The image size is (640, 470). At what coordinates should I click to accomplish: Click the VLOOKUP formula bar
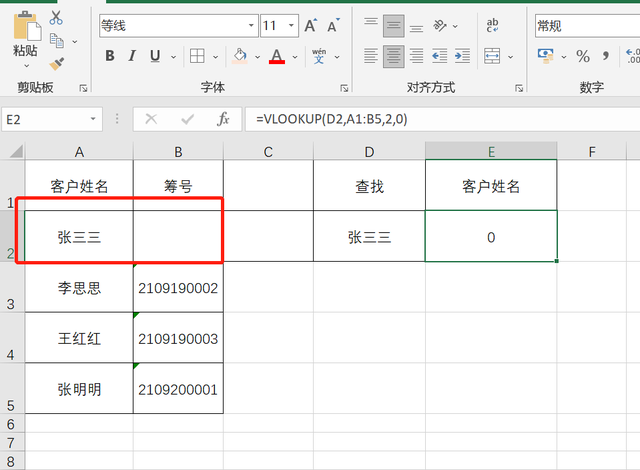[442, 119]
